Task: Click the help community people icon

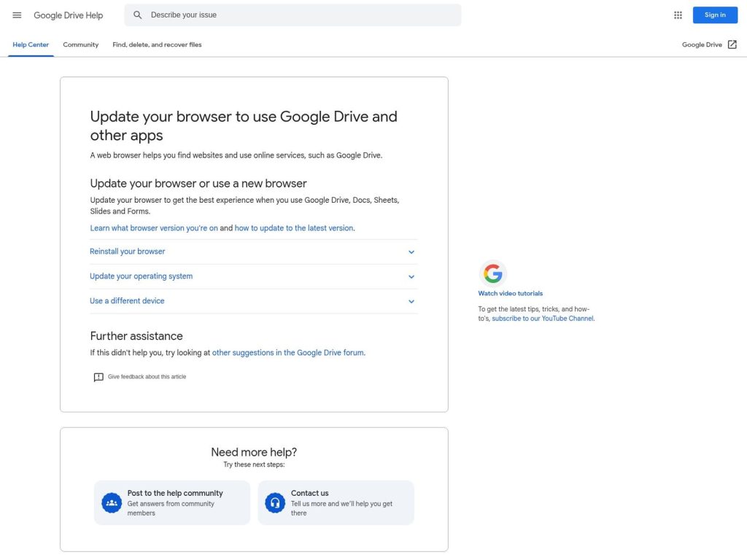Action: [x=112, y=503]
